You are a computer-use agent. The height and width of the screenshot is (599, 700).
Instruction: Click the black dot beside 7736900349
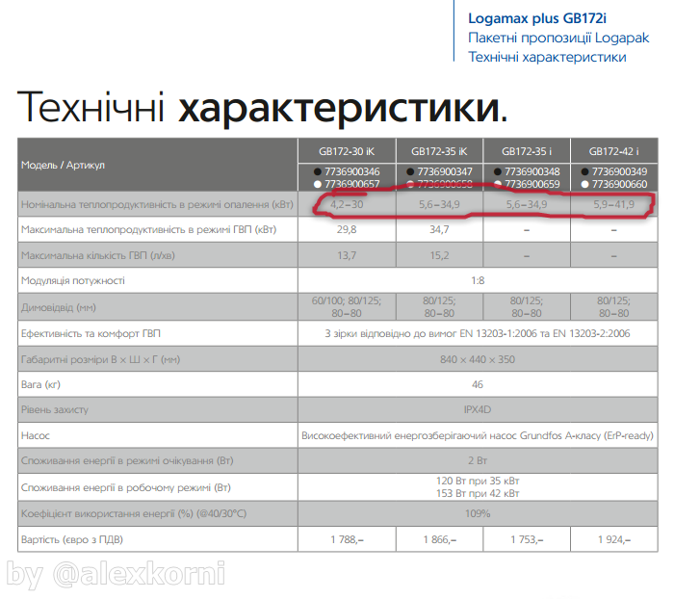point(584,171)
